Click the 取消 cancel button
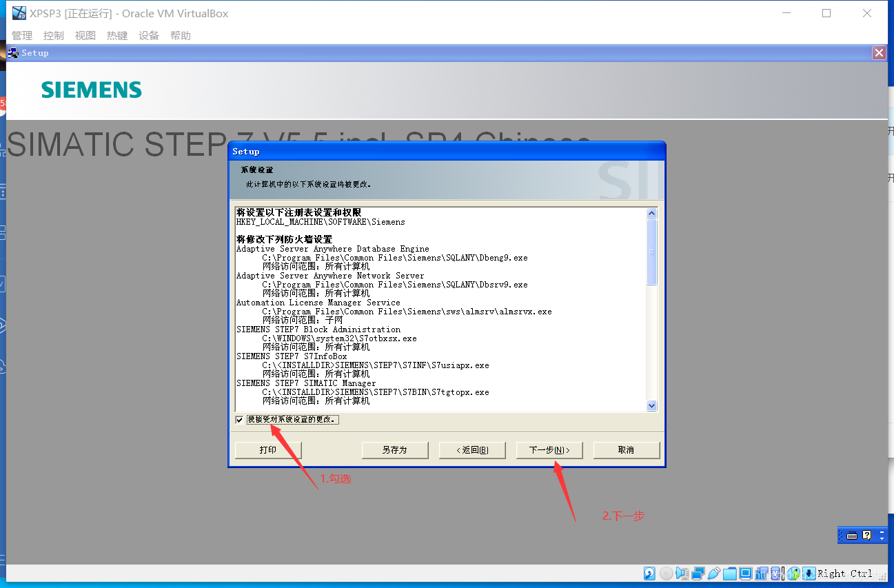 pos(626,450)
